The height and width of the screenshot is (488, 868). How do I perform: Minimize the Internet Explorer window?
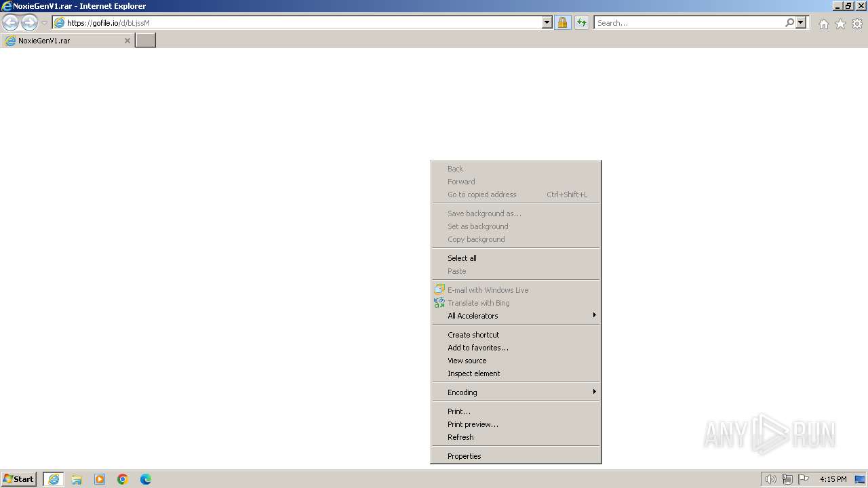coord(837,5)
